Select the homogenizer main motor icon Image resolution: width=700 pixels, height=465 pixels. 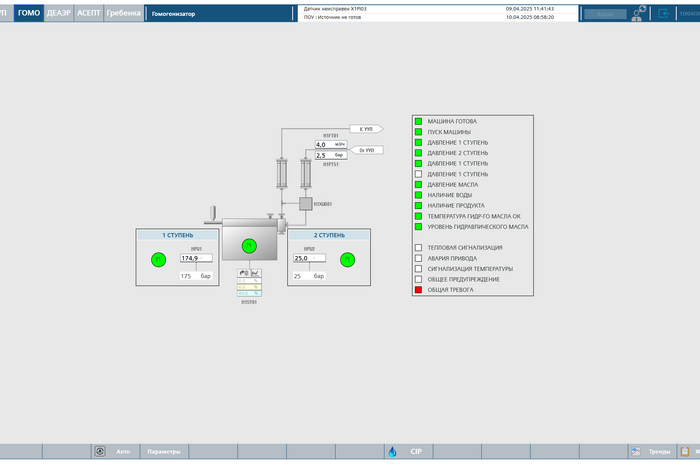pos(250,245)
